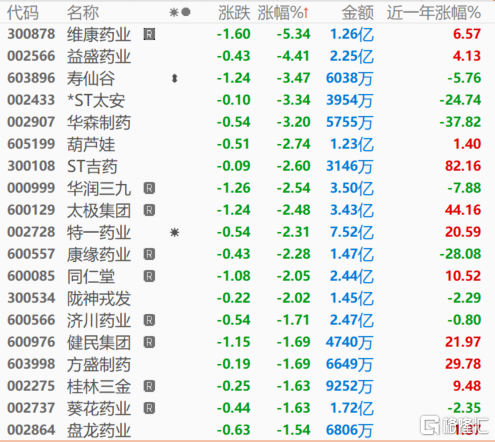Select stock code 300878
Viewport: 495px width, 442px height.
pos(31,34)
